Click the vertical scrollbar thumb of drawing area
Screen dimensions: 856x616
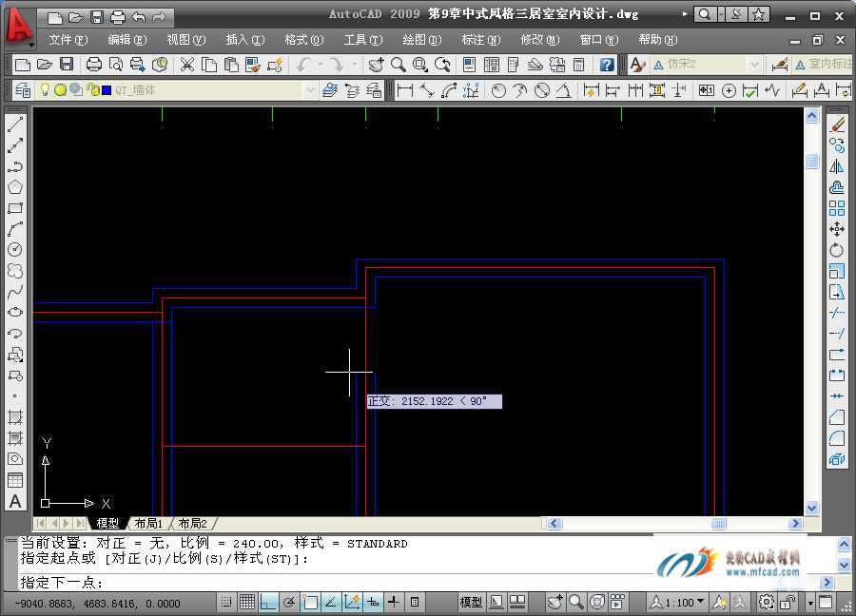click(x=812, y=161)
